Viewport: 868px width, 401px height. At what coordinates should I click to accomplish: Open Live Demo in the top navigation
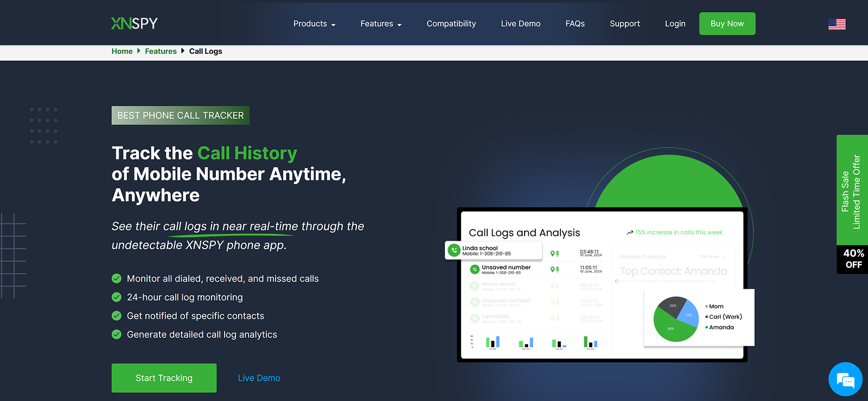coord(521,24)
